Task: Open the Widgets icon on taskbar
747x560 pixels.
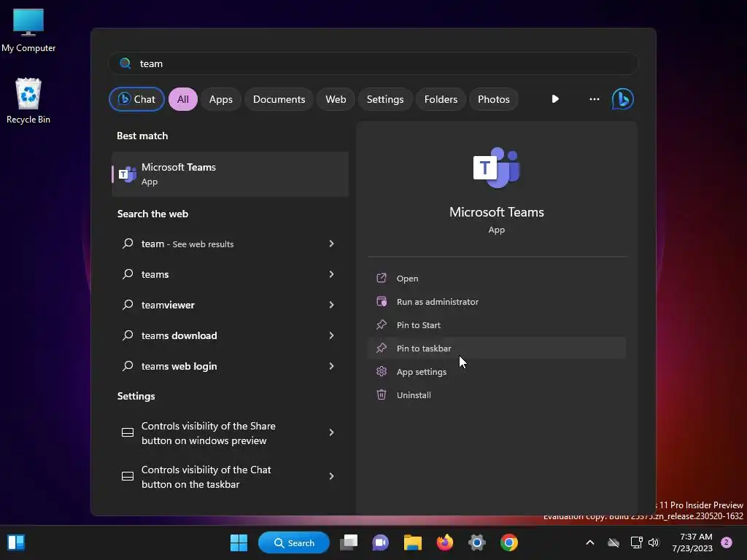Action: [16, 542]
